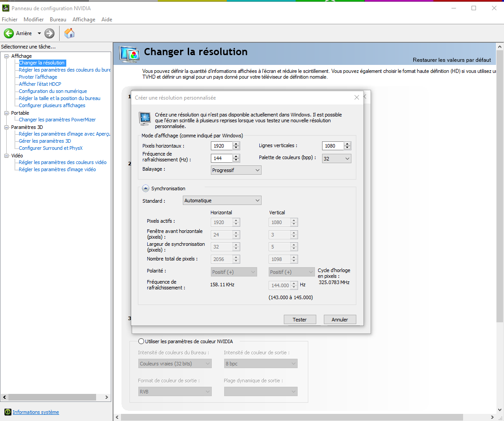The height and width of the screenshot is (421, 504).
Task: Open the back history dropdown arrow
Action: (39, 33)
